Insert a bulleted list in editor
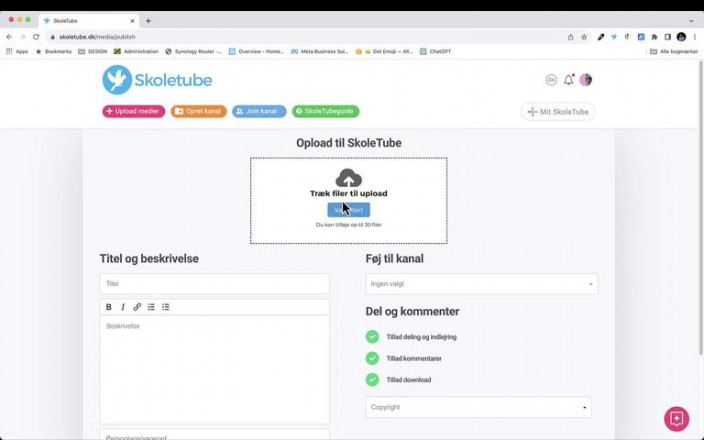Viewport: 704px width, 440px height. (x=166, y=307)
